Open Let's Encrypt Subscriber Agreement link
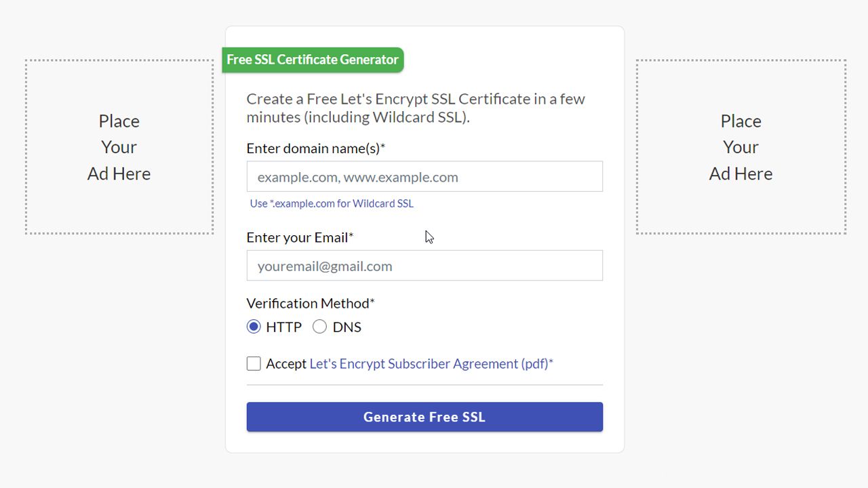Screen dimensions: 868x488 click(431, 364)
